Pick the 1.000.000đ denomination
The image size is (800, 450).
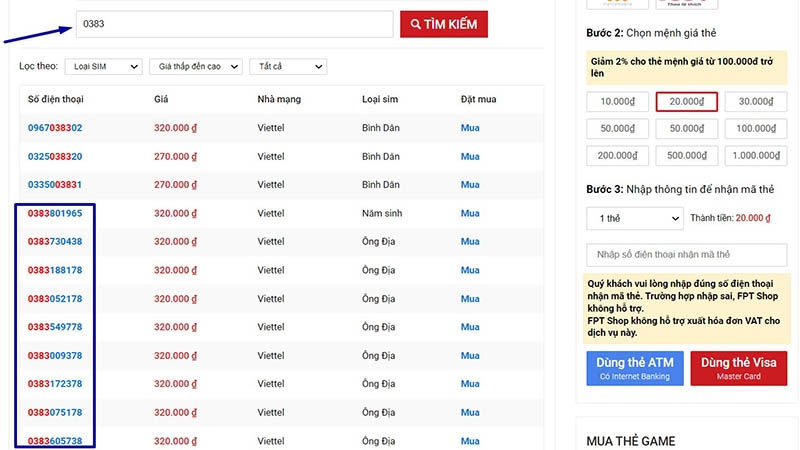click(x=756, y=156)
